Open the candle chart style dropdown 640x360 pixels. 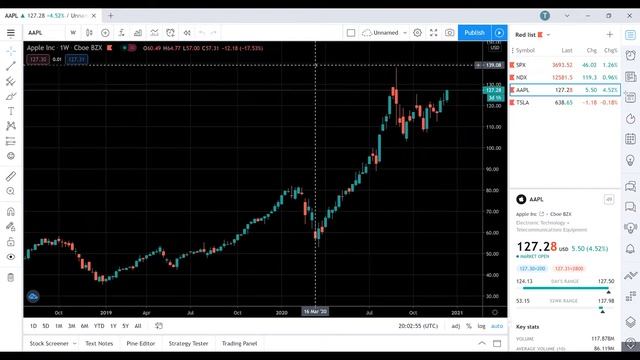(89, 33)
